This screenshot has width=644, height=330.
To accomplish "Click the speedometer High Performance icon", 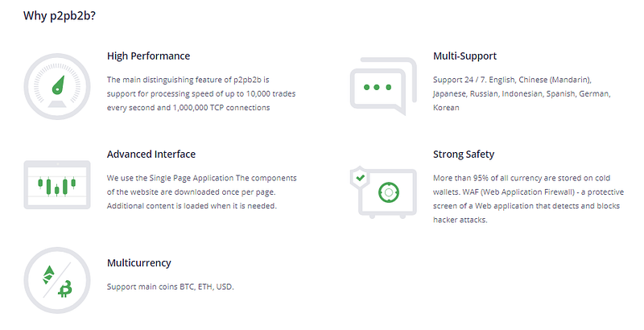I will tap(57, 87).
